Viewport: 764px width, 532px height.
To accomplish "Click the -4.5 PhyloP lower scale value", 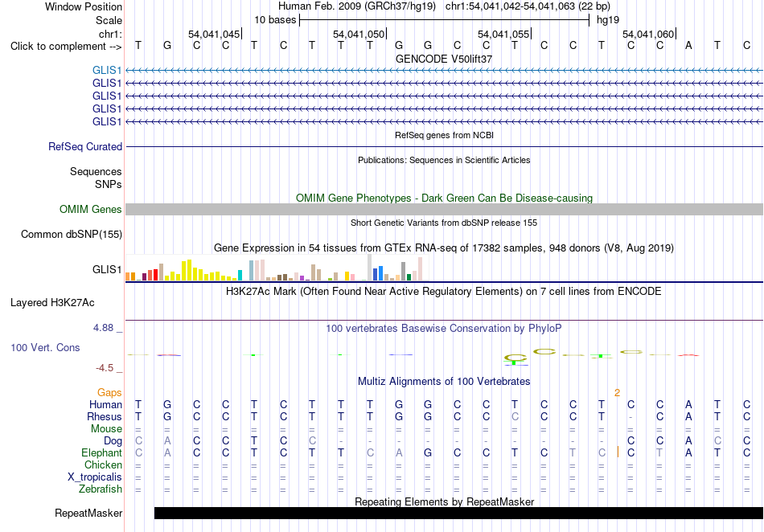I will pyautogui.click(x=105, y=368).
